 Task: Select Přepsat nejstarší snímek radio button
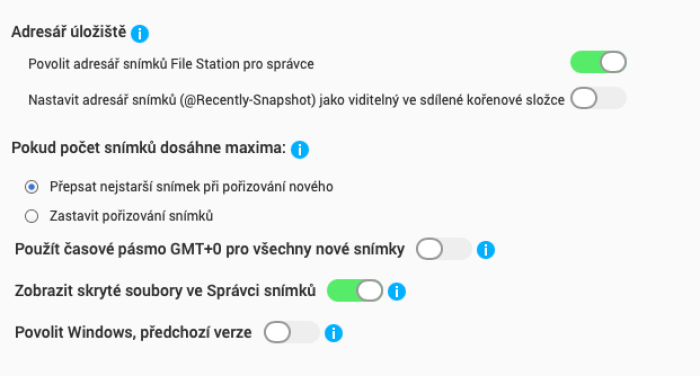[31, 187]
